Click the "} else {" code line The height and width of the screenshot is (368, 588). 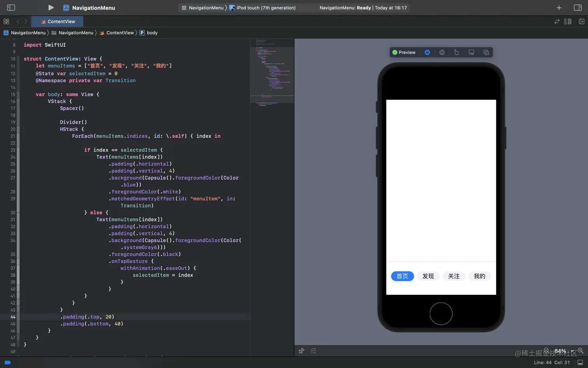click(96, 213)
